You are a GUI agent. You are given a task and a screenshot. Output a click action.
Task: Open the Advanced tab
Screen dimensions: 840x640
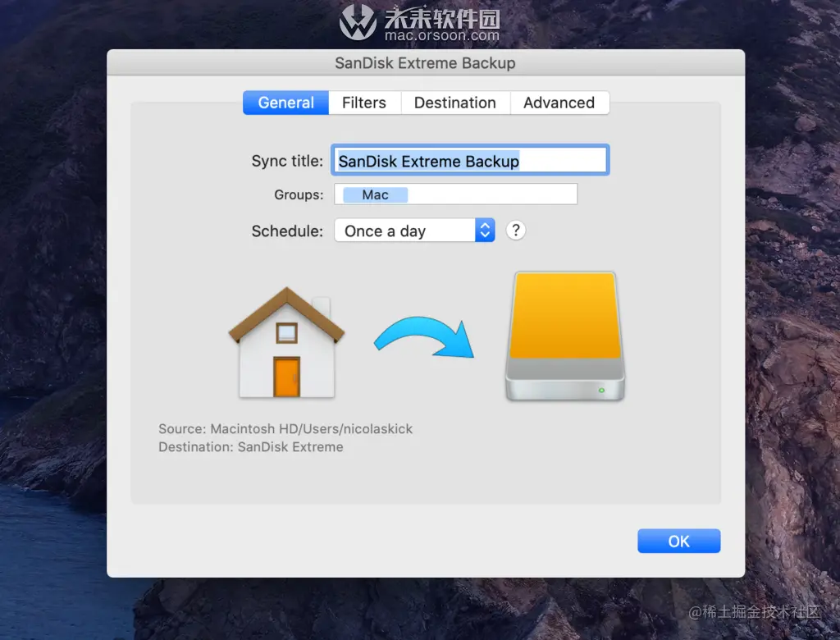(559, 103)
